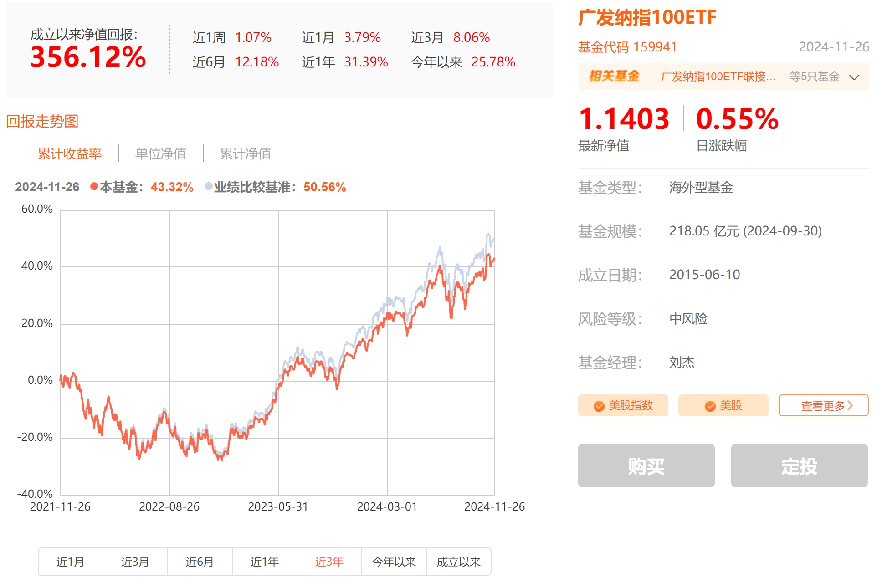Select 近6月 time range
Viewport: 877px width, 588px height.
pos(200,562)
